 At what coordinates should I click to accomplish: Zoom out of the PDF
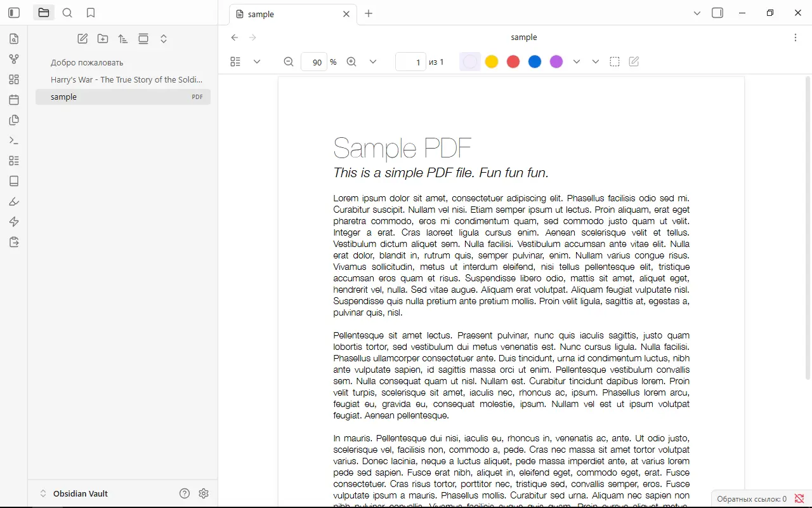click(x=289, y=62)
